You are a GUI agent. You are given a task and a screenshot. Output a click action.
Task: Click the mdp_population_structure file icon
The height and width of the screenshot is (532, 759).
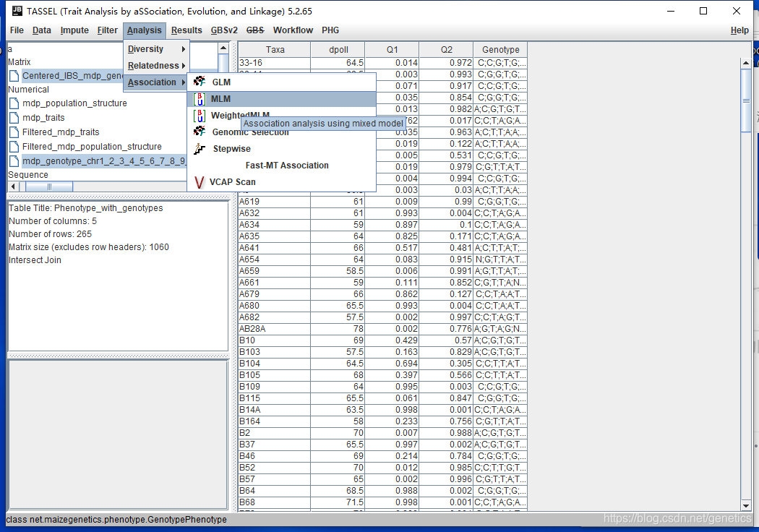pyautogui.click(x=14, y=103)
